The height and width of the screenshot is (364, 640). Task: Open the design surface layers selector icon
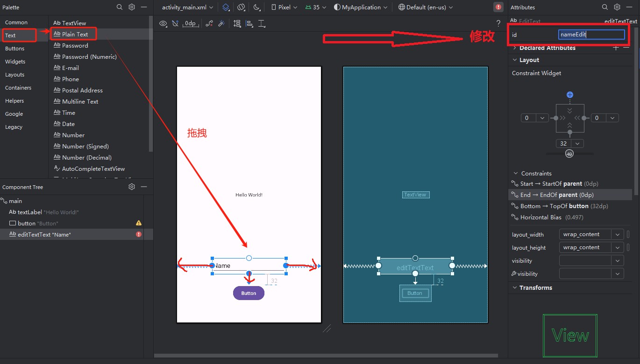click(x=226, y=7)
